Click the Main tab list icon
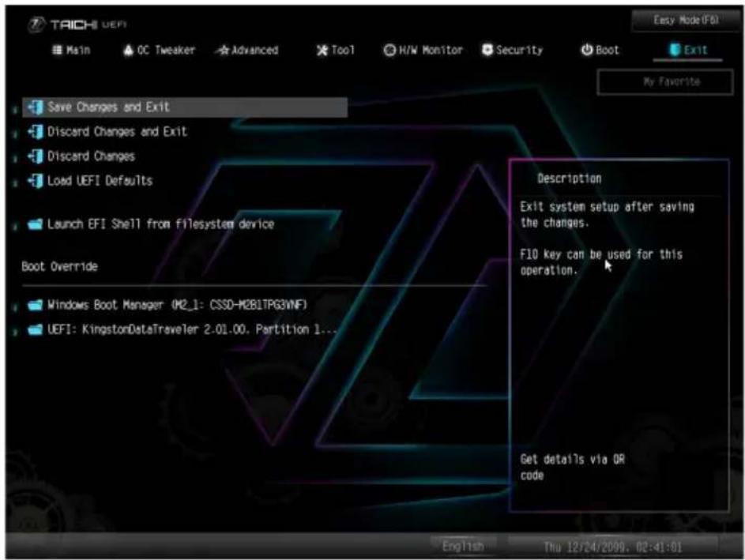The height and width of the screenshot is (560, 745). 57,50
